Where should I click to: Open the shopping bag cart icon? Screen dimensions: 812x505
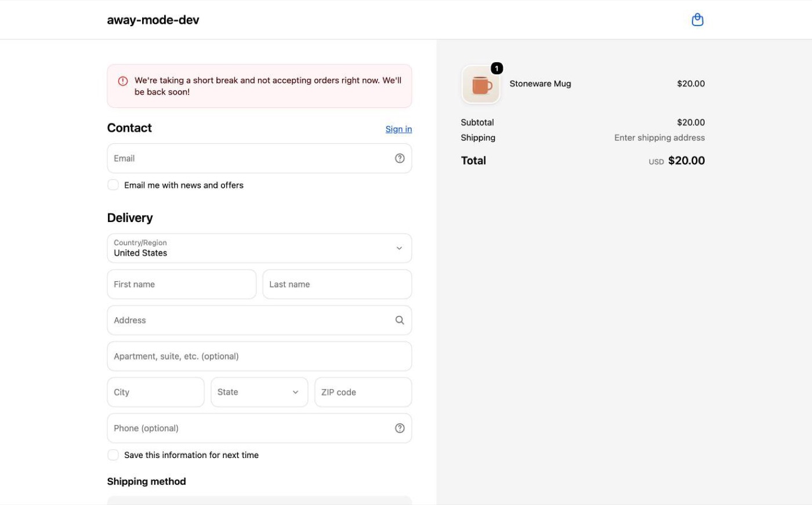698,20
